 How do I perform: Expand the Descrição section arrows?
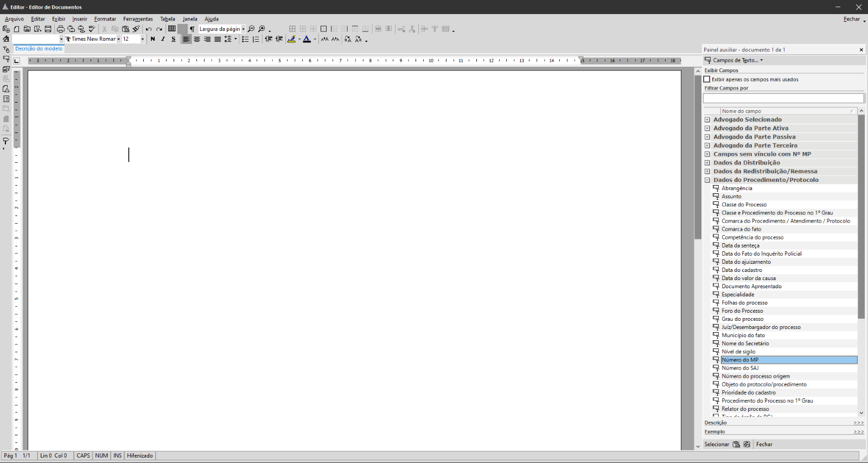859,423
